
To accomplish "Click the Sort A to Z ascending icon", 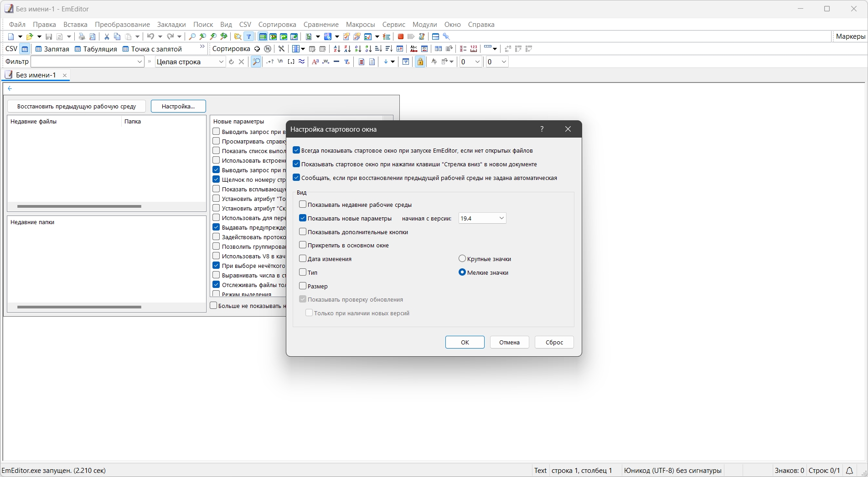I will click(337, 49).
